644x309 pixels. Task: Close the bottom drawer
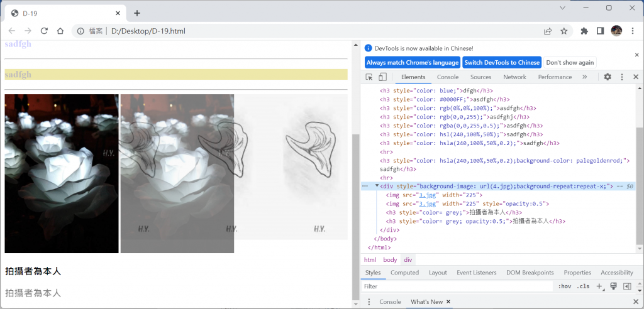coord(636,301)
